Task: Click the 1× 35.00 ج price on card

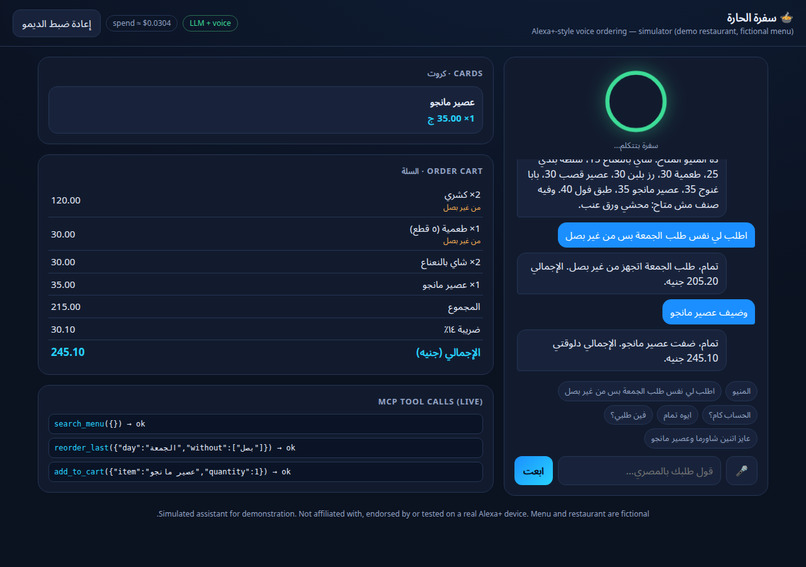Action: [451, 119]
